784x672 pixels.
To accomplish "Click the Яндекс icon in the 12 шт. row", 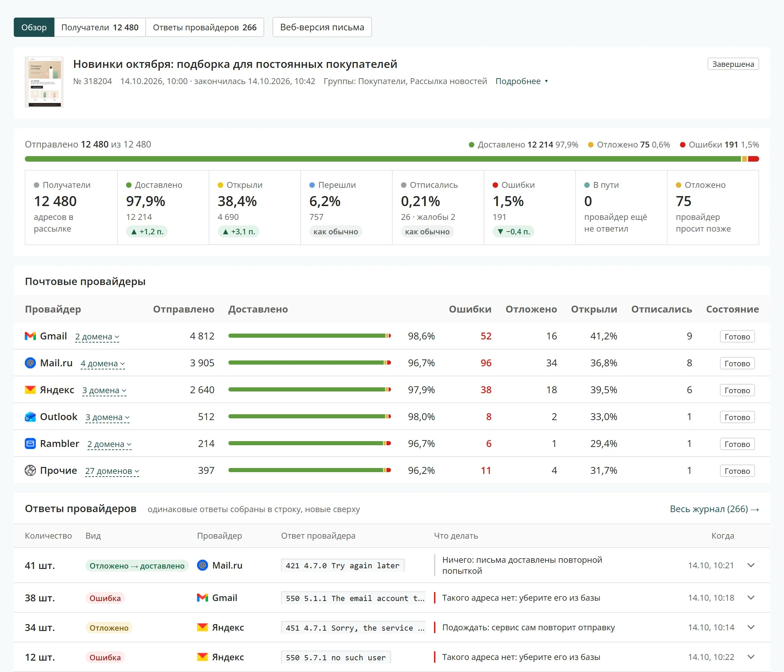I will (x=203, y=657).
